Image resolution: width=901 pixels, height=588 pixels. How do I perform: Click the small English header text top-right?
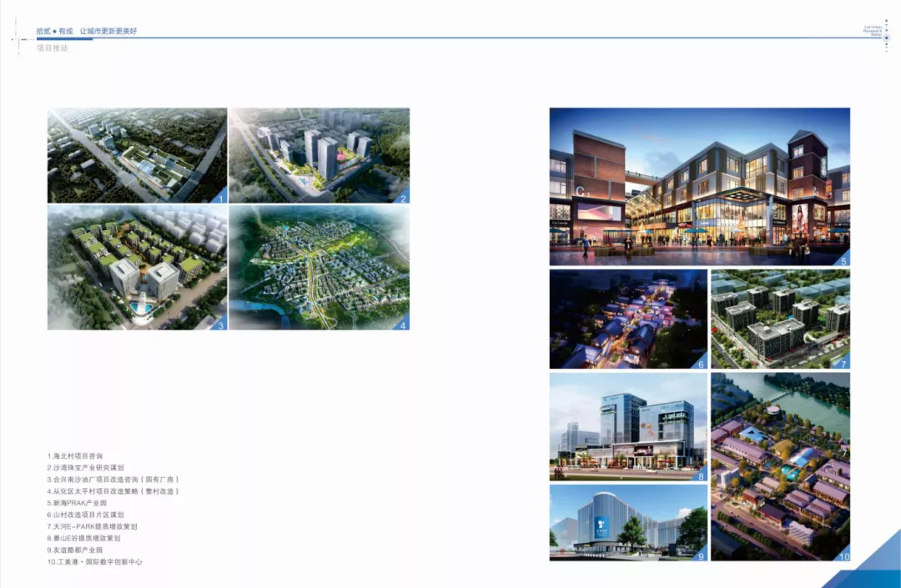pos(873,31)
